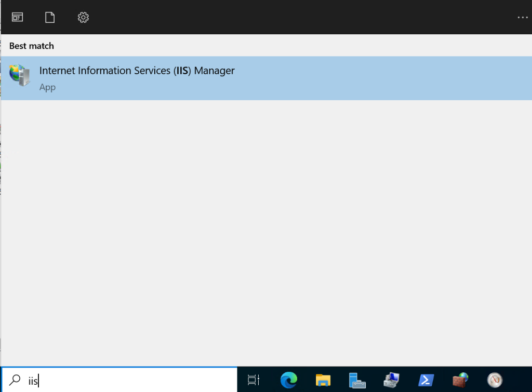Launch Microsoft Edge from the taskbar
The image size is (532, 392).
(289, 380)
